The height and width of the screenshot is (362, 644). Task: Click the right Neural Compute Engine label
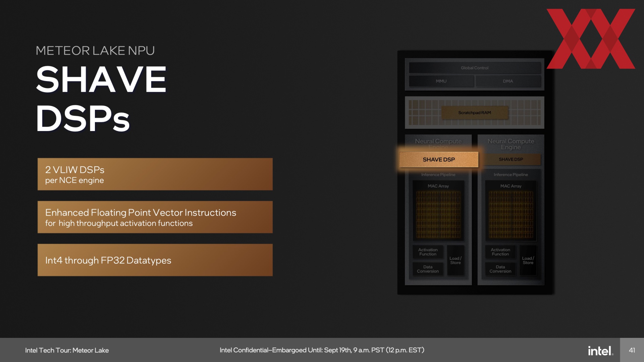tap(511, 144)
